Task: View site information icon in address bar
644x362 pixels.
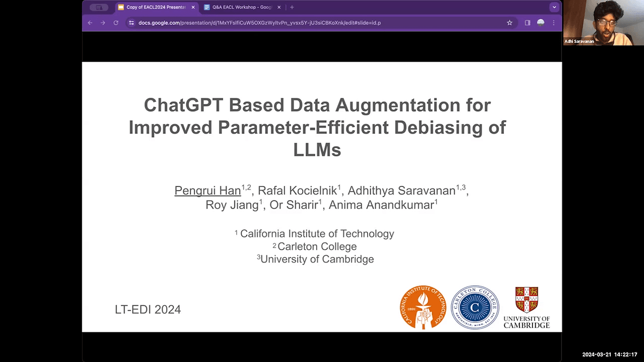Action: tap(131, 23)
